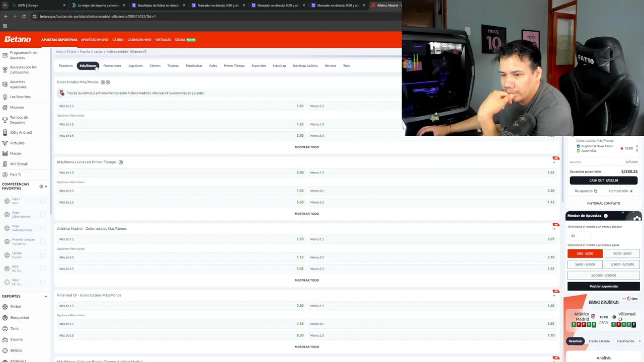Click the Torneos de Deportes trophy icon

5,120
